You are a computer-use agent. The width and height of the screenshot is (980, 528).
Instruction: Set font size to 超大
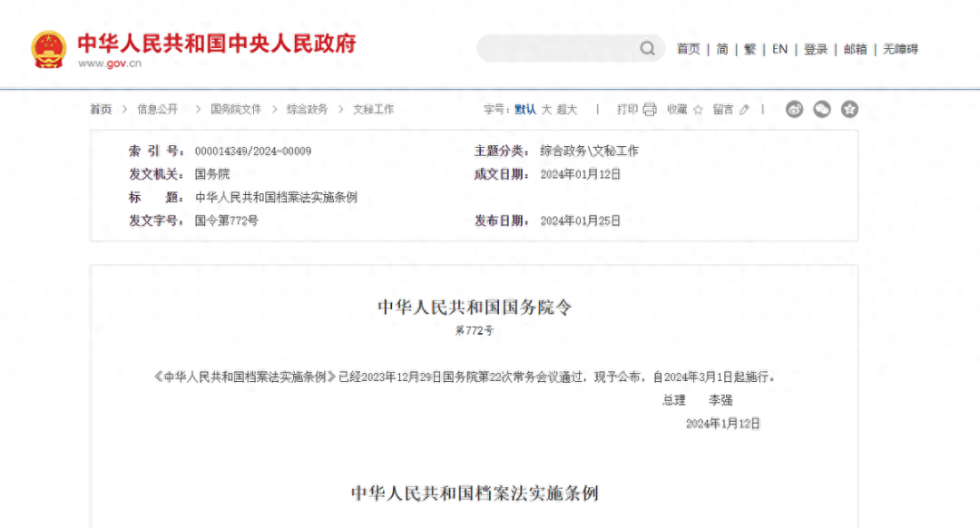tap(567, 110)
